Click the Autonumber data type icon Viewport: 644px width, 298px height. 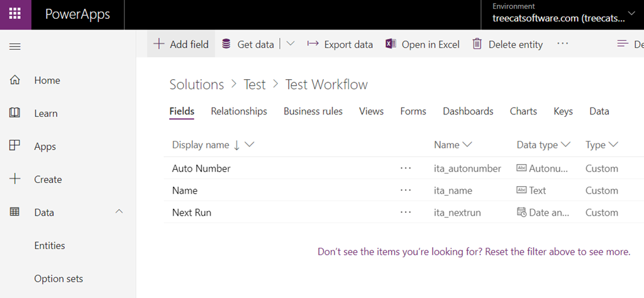(x=521, y=168)
